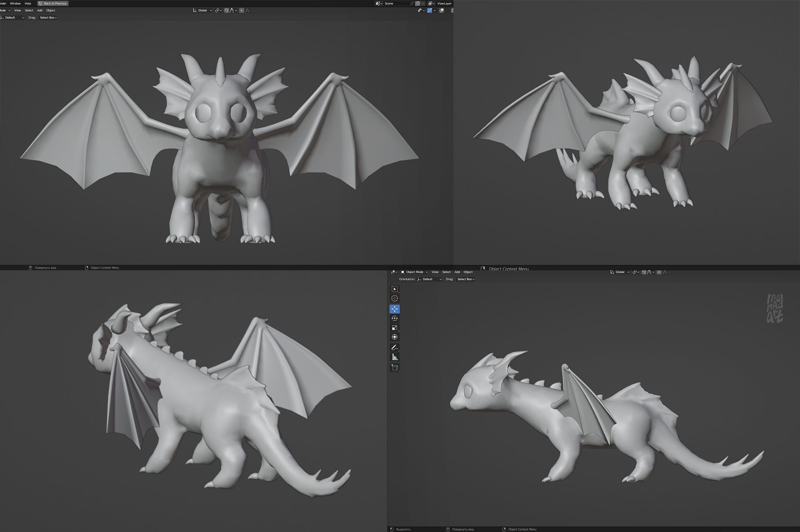This screenshot has width=800, height=532.
Task: Select the Measure tool
Action: (x=394, y=357)
